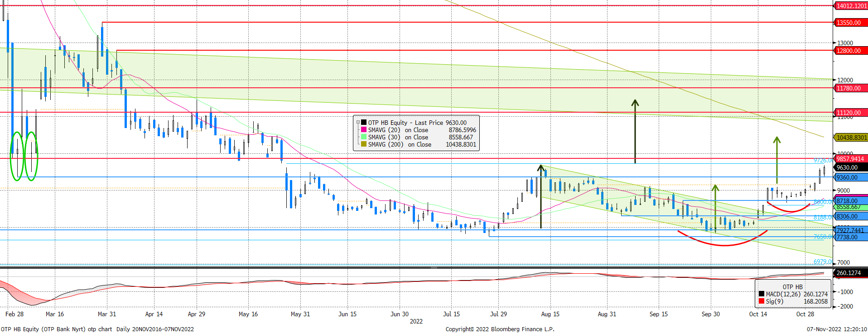Click the -1000 tick on the MACD axis
The image size is (868, 333).
click(x=844, y=292)
